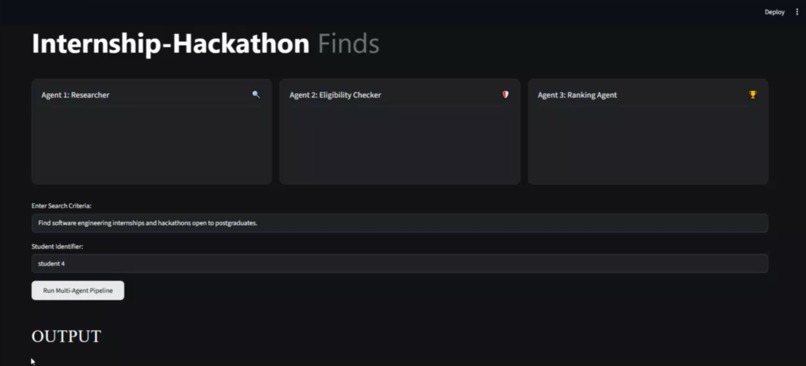Focus the Enter Search Criteria field

(400, 223)
